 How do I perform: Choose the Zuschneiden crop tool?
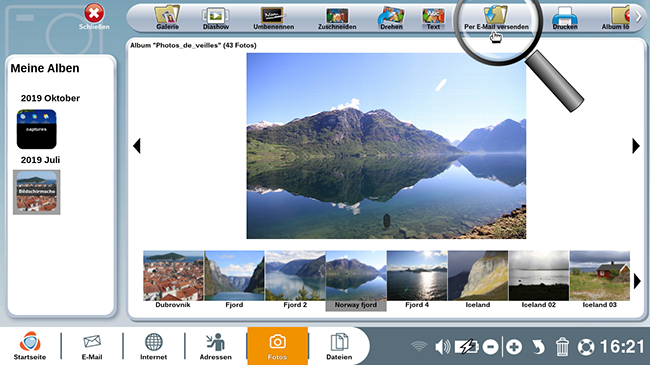click(x=337, y=17)
